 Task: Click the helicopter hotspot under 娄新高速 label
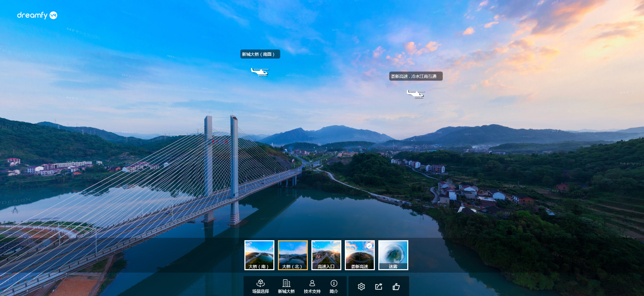(x=416, y=94)
